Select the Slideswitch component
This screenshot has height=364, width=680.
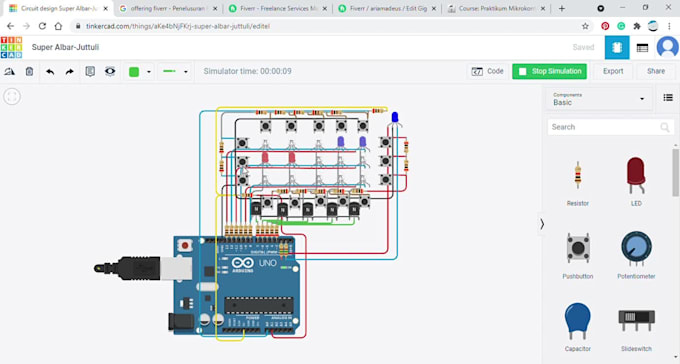(636, 330)
